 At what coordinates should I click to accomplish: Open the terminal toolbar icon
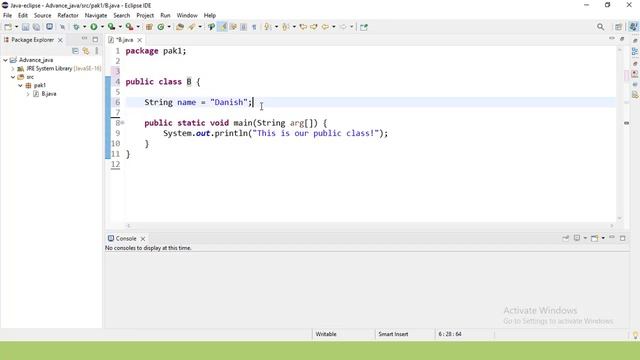click(x=49, y=27)
